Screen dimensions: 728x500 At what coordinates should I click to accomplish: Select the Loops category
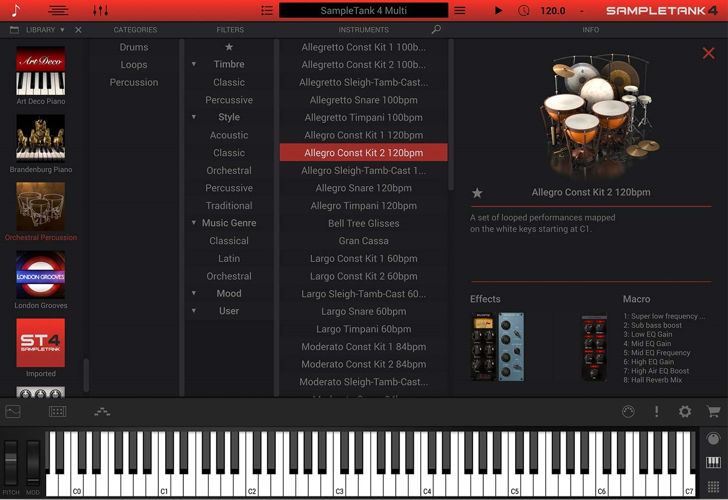[x=134, y=65]
